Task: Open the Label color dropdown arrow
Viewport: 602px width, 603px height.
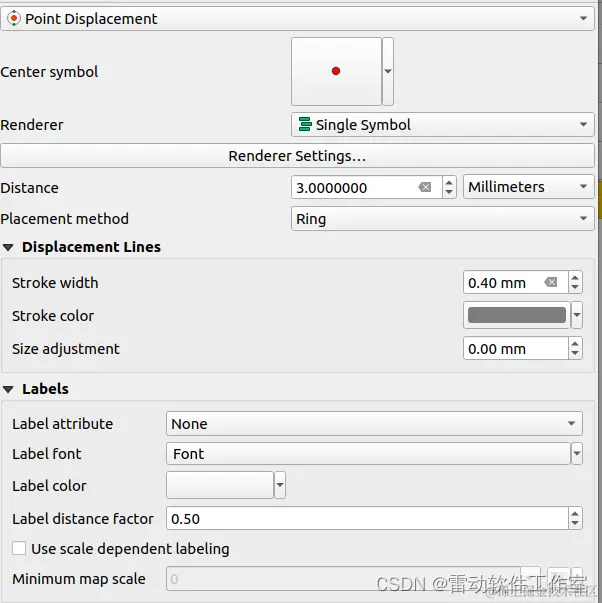Action: 280,485
